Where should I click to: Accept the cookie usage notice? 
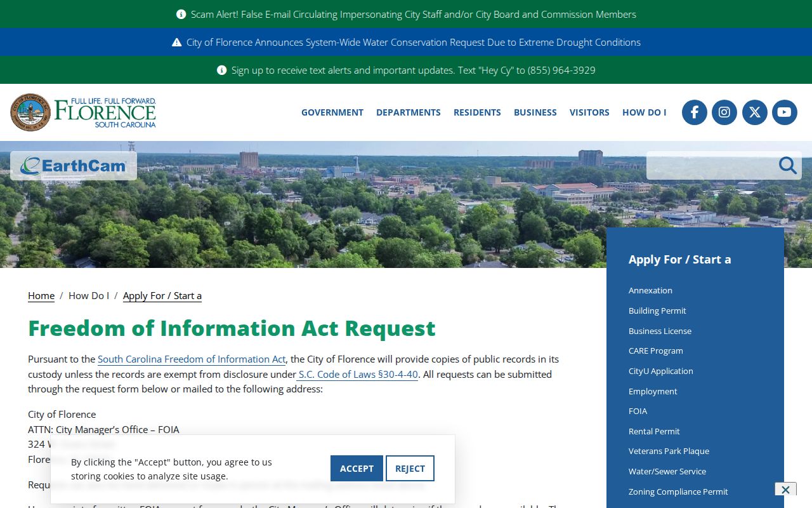point(357,469)
